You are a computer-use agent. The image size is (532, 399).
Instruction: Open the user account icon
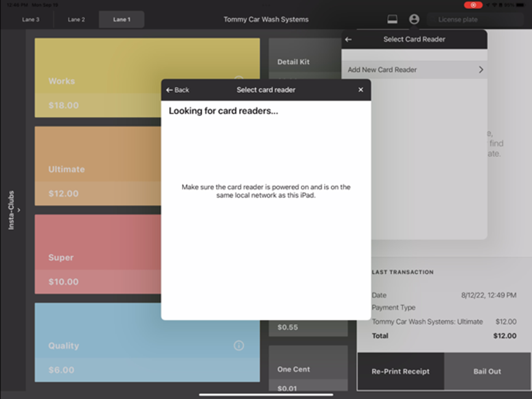[414, 19]
